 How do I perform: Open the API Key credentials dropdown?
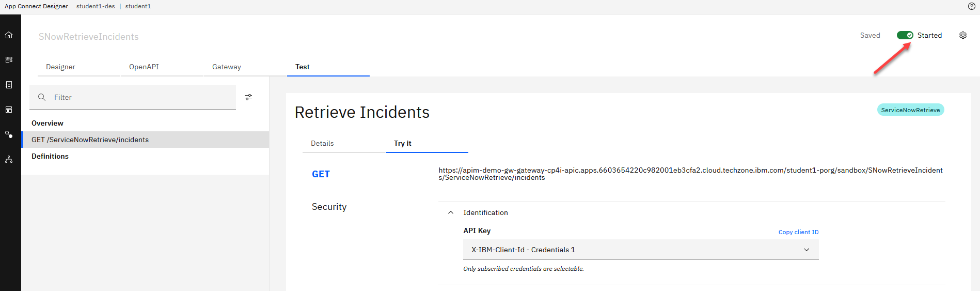[x=640, y=250]
